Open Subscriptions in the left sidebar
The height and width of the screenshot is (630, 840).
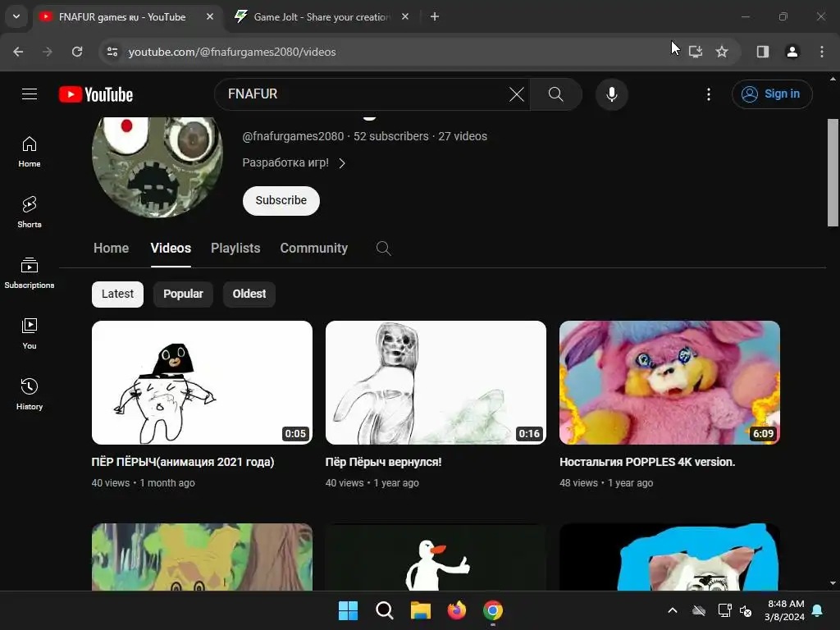click(x=30, y=272)
